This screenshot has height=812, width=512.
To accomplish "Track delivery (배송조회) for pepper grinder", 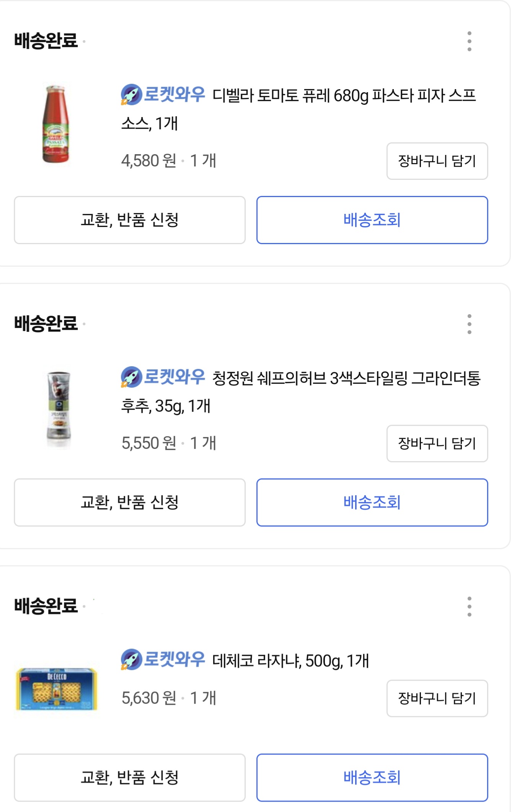I will point(372,502).
